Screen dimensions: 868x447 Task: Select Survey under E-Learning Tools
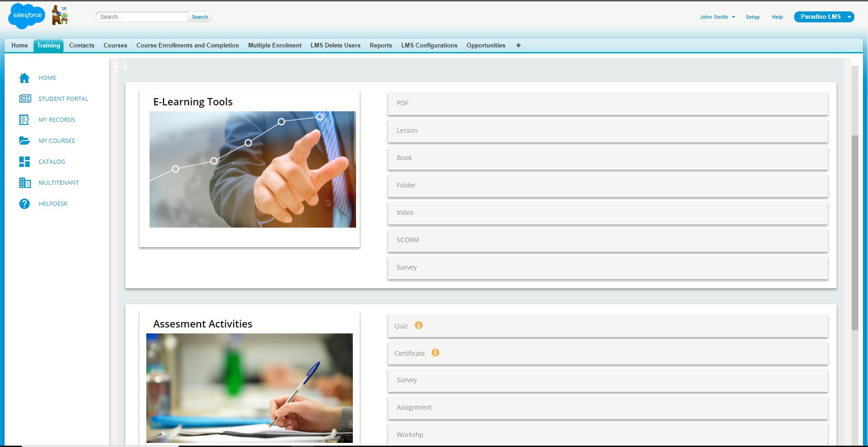[608, 268]
